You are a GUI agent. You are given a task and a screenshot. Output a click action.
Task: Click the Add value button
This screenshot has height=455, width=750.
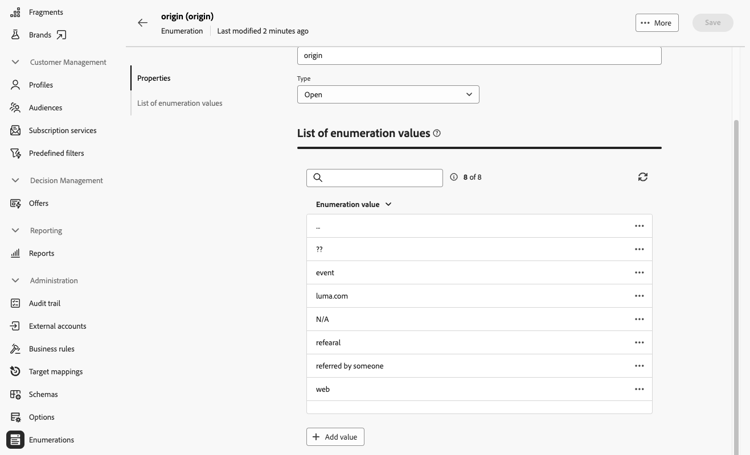coord(335,437)
